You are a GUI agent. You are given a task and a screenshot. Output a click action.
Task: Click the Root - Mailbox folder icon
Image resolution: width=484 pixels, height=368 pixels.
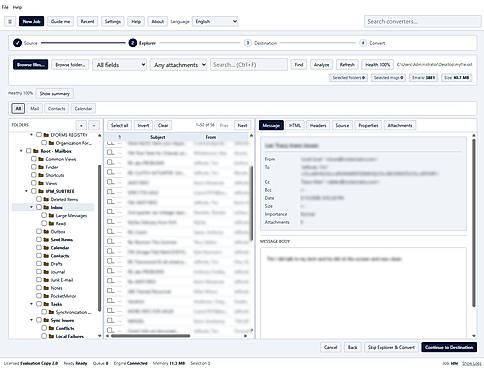click(36, 151)
